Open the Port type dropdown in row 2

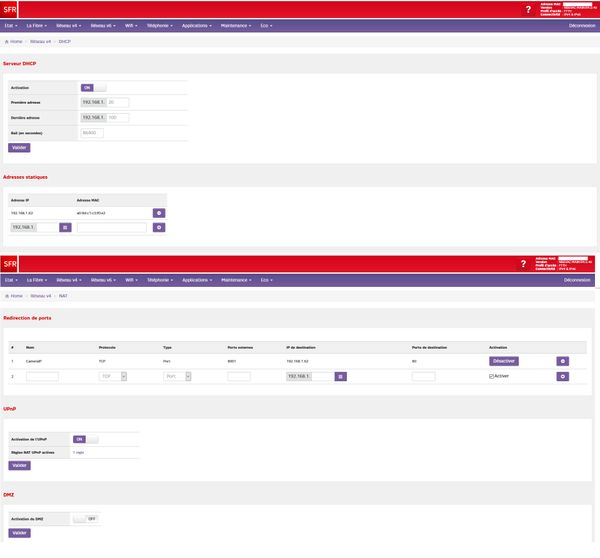pyautogui.click(x=176, y=376)
